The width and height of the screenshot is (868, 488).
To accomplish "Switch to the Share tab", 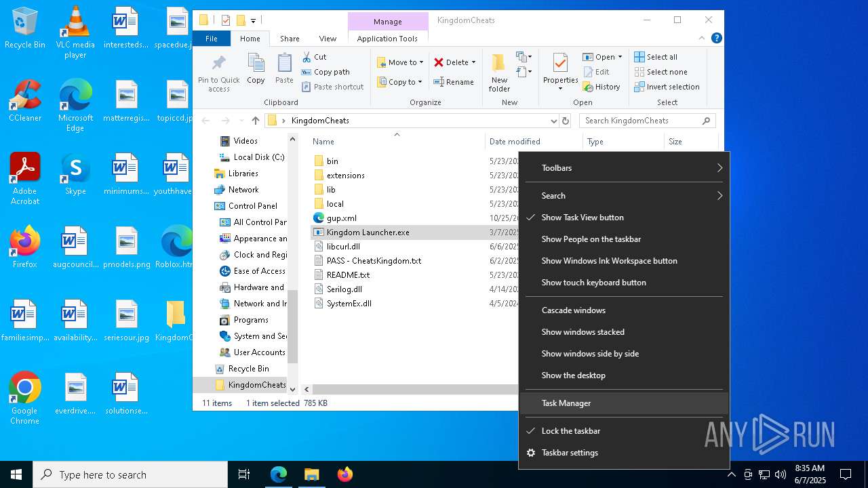I will pyautogui.click(x=290, y=39).
